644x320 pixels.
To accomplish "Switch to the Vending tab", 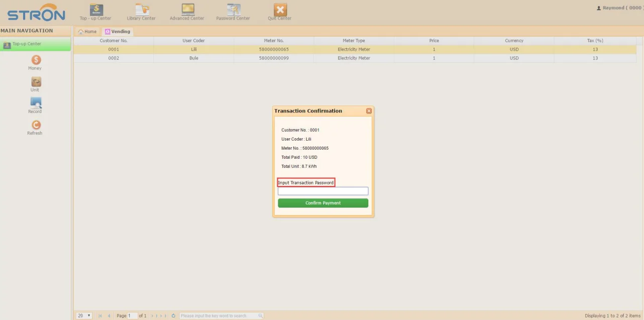I will (118, 32).
